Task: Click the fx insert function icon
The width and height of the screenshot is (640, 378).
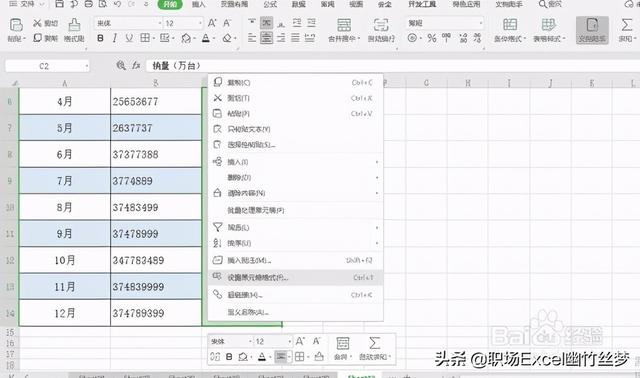Action: 136,65
